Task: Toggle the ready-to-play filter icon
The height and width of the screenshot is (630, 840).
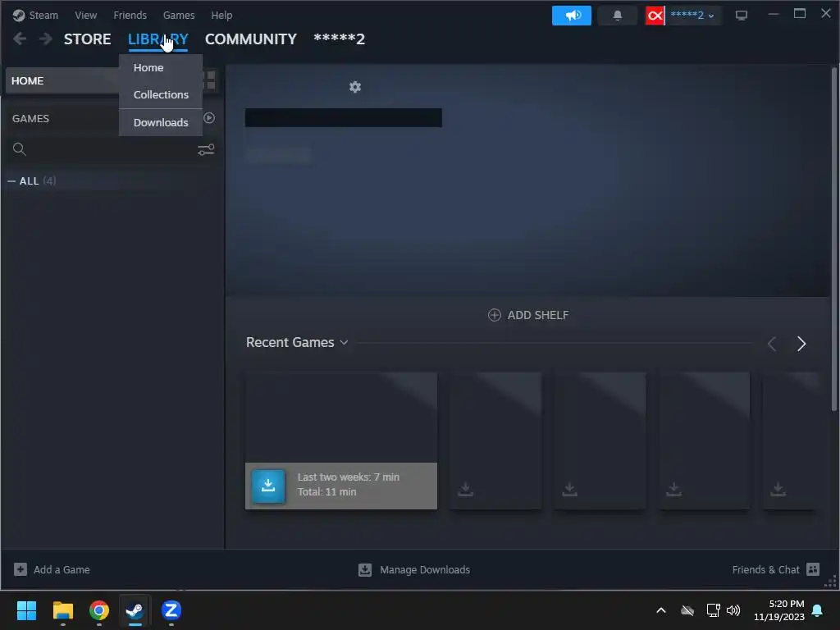Action: [209, 118]
